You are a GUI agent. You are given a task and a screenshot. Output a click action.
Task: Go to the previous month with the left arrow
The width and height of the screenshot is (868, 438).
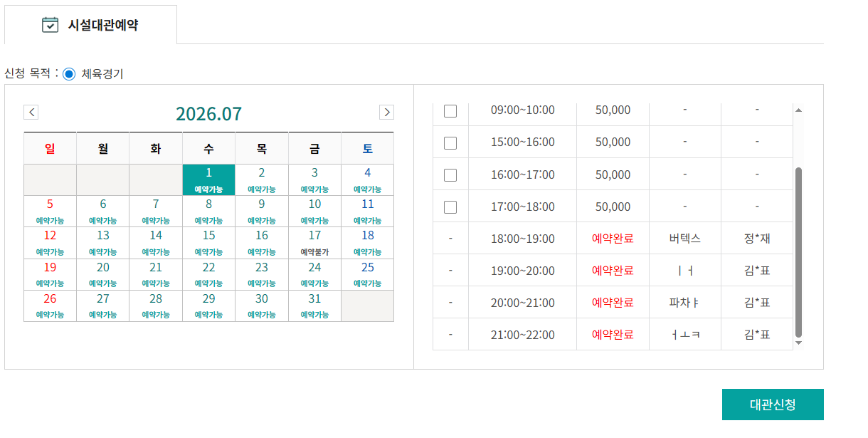(x=31, y=112)
